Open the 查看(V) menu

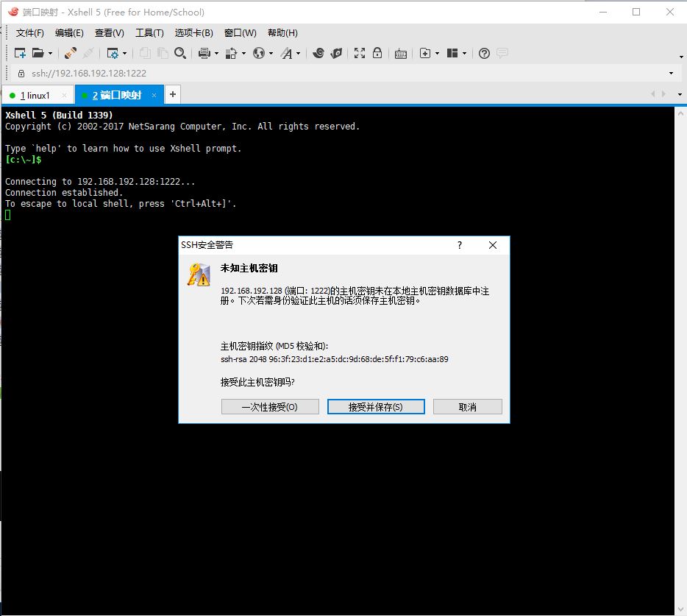[109, 33]
